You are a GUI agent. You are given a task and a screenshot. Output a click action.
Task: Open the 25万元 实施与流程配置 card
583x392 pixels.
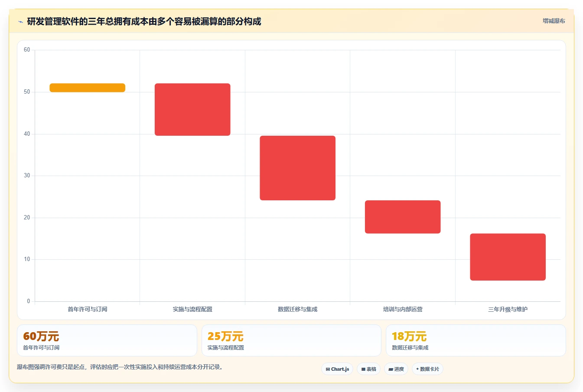[291, 340]
